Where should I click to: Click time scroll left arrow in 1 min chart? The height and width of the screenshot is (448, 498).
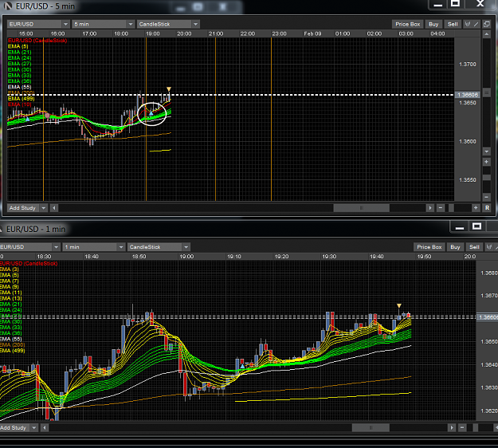click(x=45, y=427)
